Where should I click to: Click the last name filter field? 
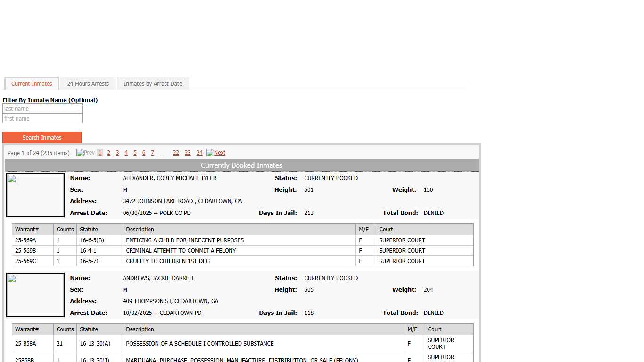click(x=42, y=108)
